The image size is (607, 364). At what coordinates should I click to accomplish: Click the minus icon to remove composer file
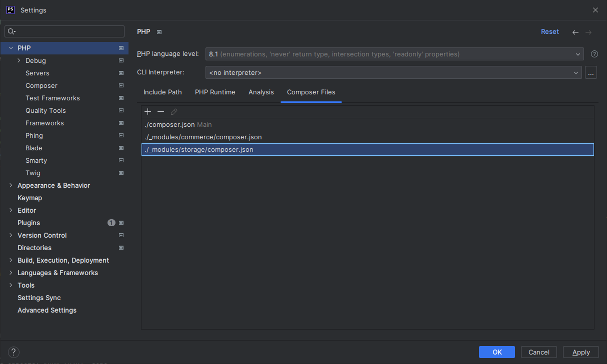click(160, 112)
